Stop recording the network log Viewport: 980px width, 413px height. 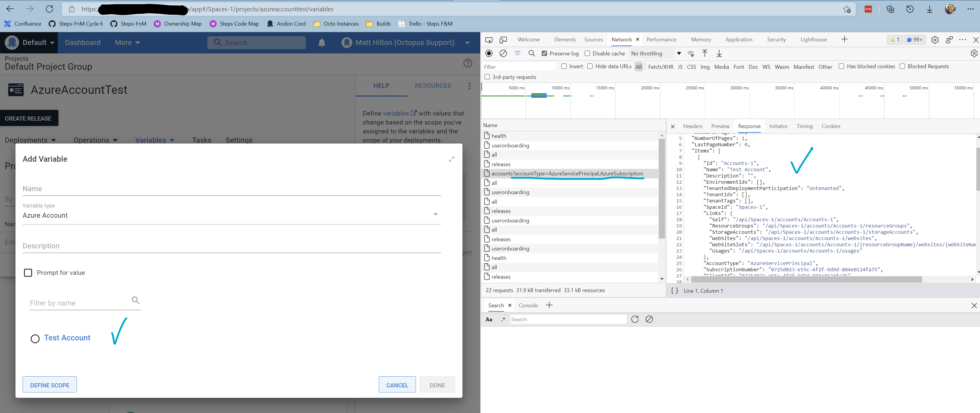488,53
